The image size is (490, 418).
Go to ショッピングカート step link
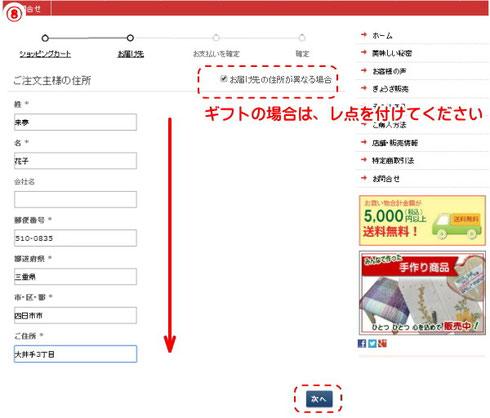click(x=45, y=54)
